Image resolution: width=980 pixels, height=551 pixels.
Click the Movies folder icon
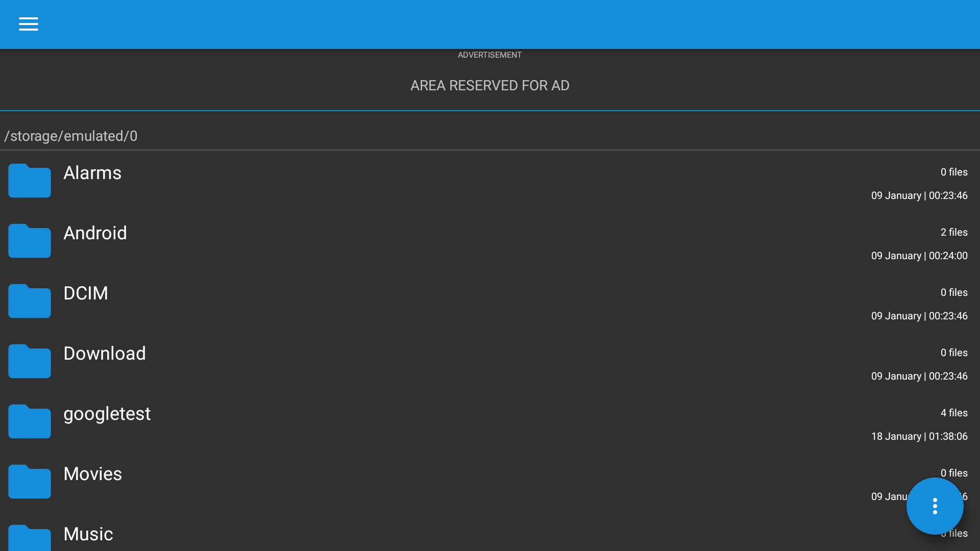tap(29, 481)
